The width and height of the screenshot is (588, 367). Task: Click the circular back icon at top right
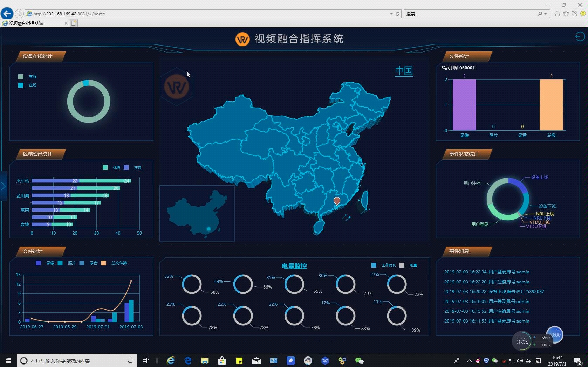[x=580, y=36]
